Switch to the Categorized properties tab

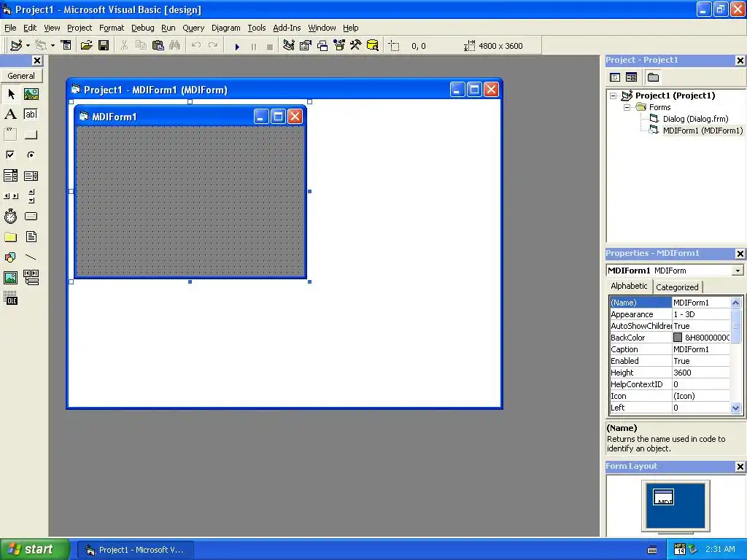click(x=677, y=287)
